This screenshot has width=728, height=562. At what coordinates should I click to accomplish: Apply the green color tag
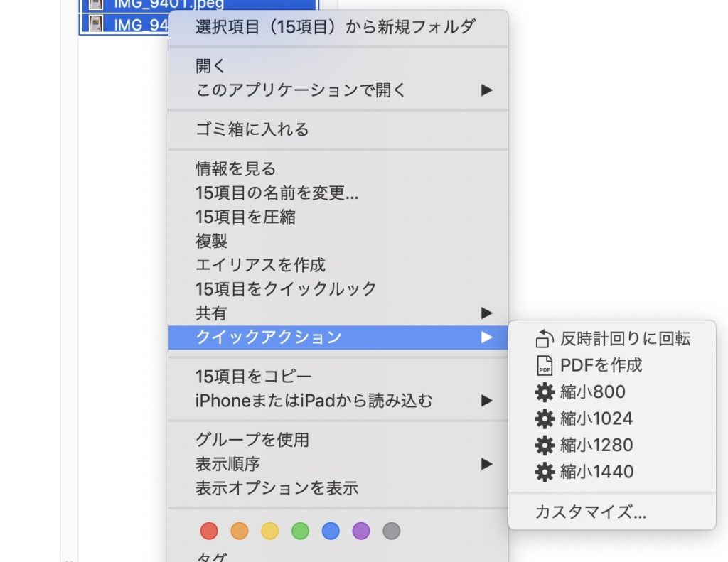(x=300, y=531)
